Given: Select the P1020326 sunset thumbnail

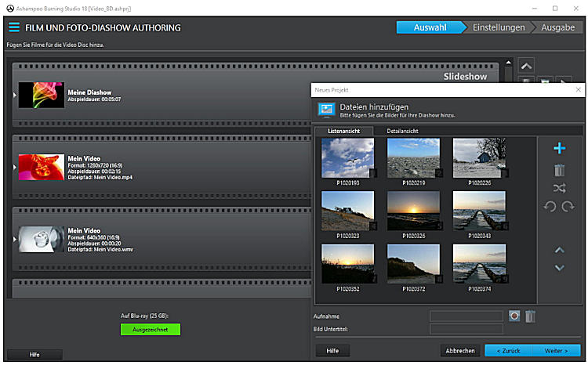Looking at the screenshot, I should tap(413, 211).
